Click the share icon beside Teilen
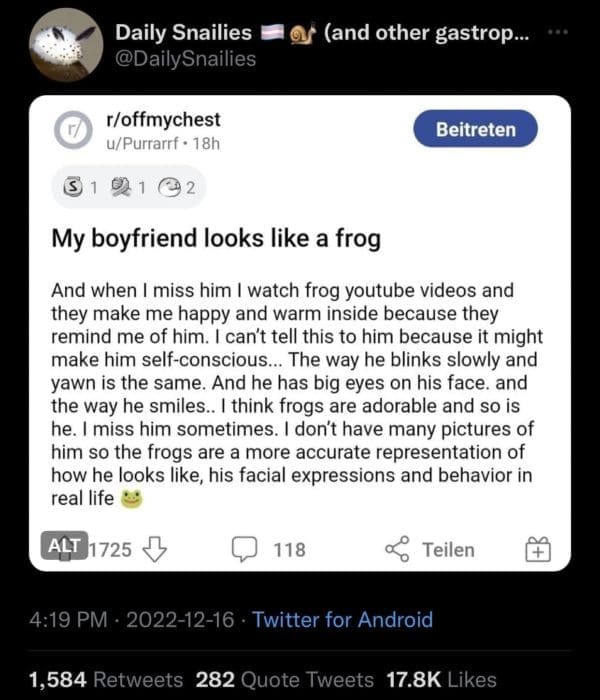Viewport: 600px width, 700px height. coord(398,548)
